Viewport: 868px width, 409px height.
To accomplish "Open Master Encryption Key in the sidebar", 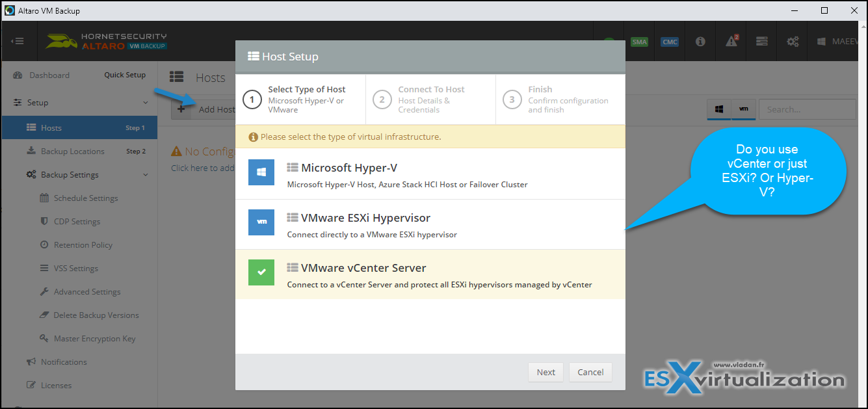I will (x=95, y=339).
